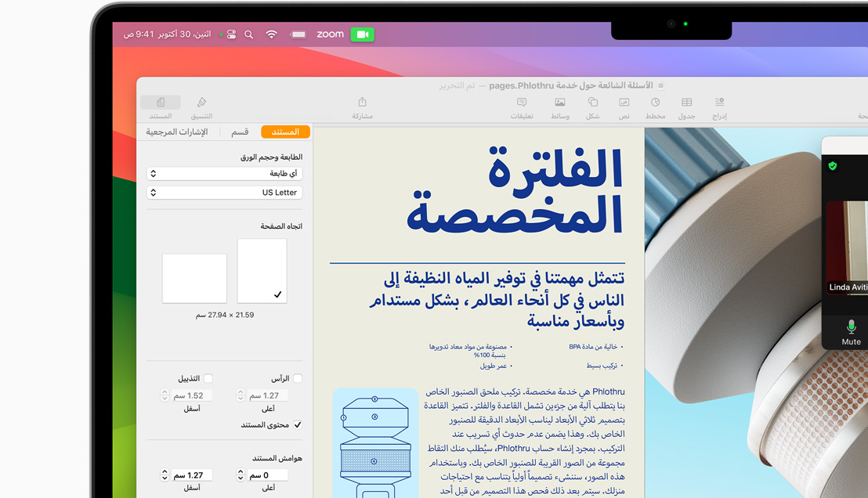Screen dimensions: 868x498
Task: Click the green shield icon in Zoom window
Action: click(x=833, y=165)
